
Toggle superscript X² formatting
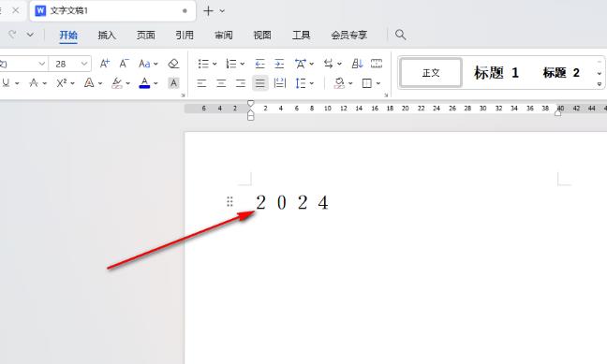coord(62,82)
